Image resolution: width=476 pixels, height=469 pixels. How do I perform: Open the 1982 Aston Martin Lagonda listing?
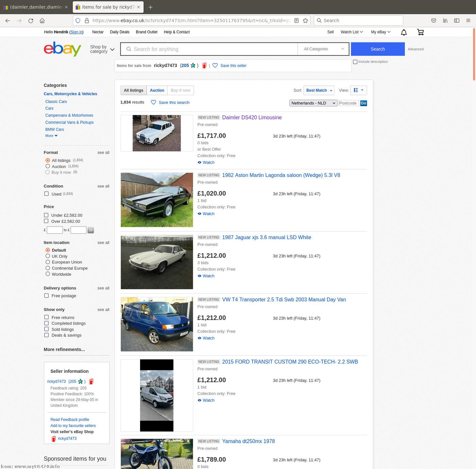[281, 175]
